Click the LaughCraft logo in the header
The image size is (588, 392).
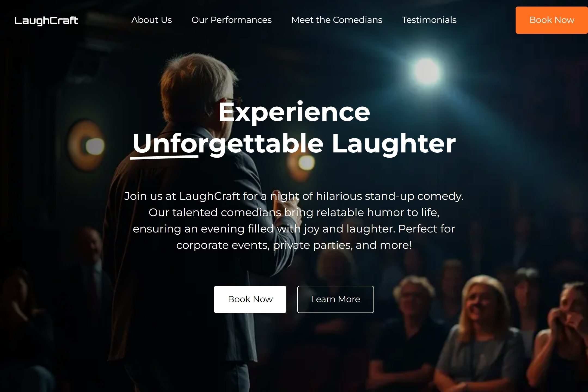[46, 21]
